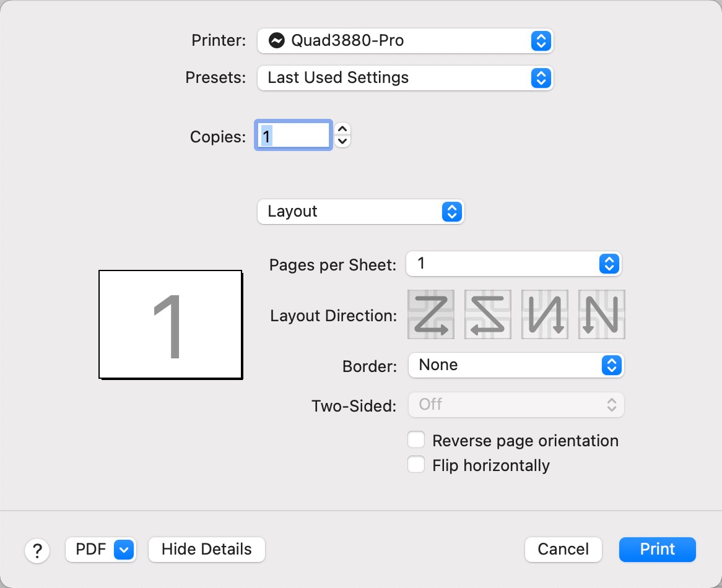Click the Print button

[657, 549]
